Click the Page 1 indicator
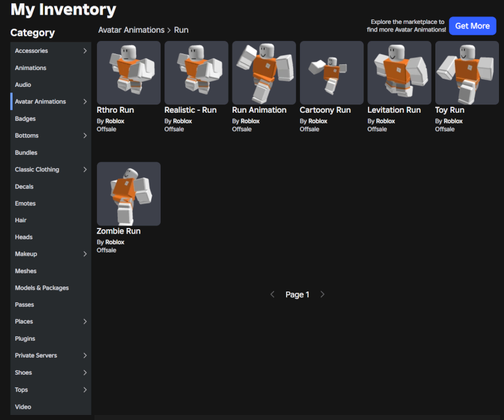This screenshot has width=504, height=420. pos(297,295)
